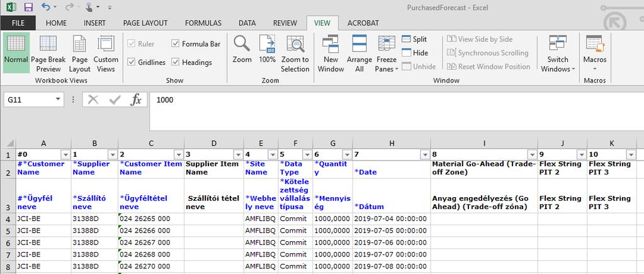Image resolution: width=644 pixels, height=274 pixels.
Task: Open Freeze Panes menu
Action: click(387, 54)
